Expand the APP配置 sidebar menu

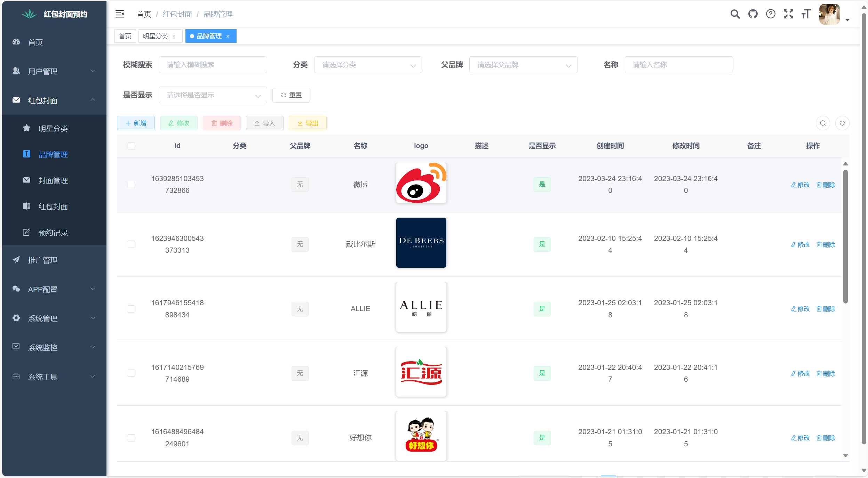coord(54,289)
